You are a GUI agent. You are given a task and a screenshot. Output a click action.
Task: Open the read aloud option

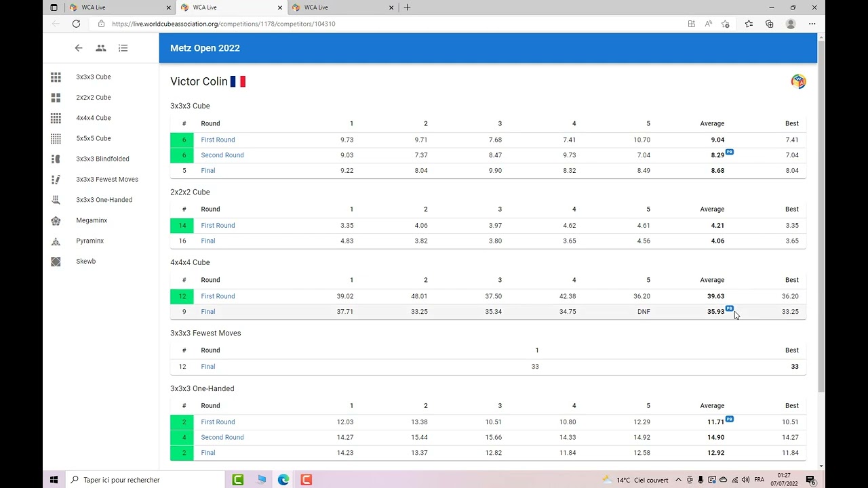click(x=708, y=24)
